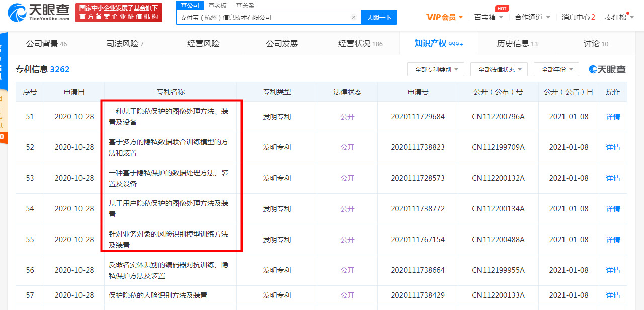Open the 秦红棉 user account menu
The height and width of the screenshot is (310, 644).
pyautogui.click(x=619, y=17)
